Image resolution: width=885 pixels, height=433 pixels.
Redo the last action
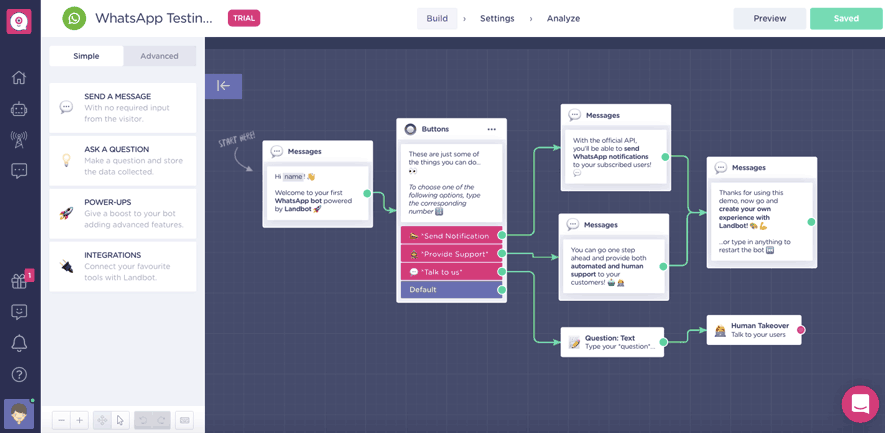click(x=161, y=421)
